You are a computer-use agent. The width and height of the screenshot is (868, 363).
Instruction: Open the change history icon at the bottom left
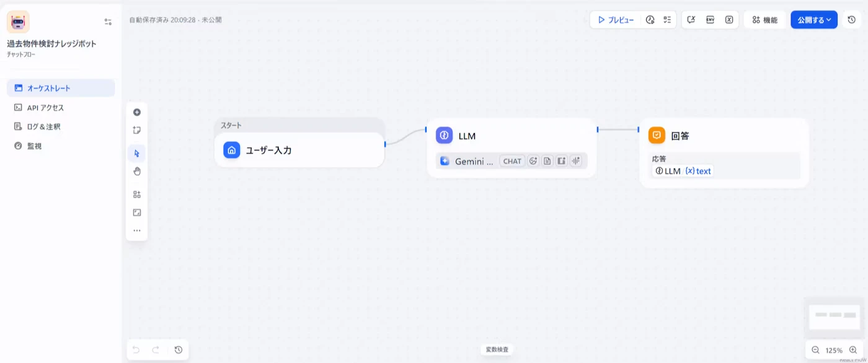point(178,350)
